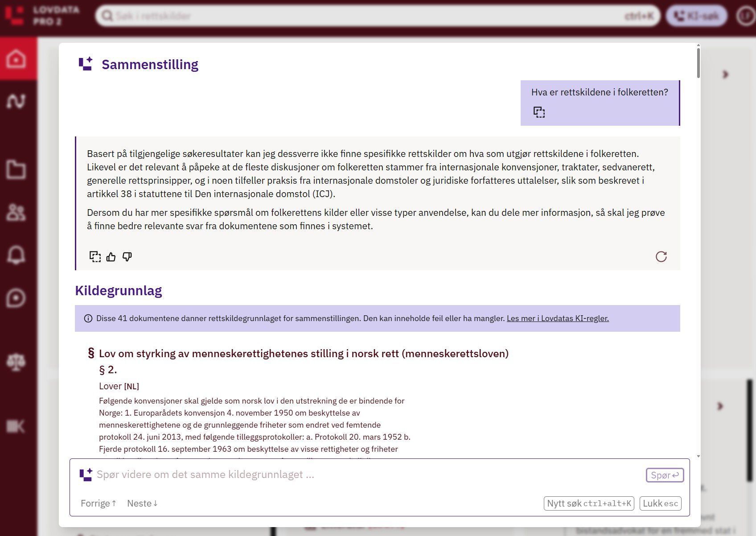Screen dimensions: 756x536
Task: Go to Neste result
Action: point(142,503)
